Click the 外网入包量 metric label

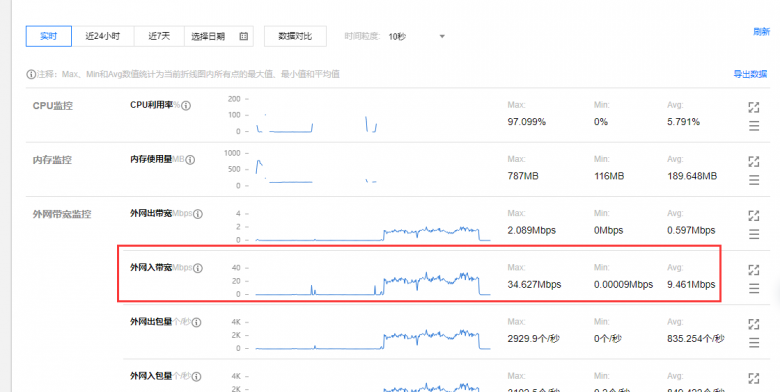click(x=151, y=376)
